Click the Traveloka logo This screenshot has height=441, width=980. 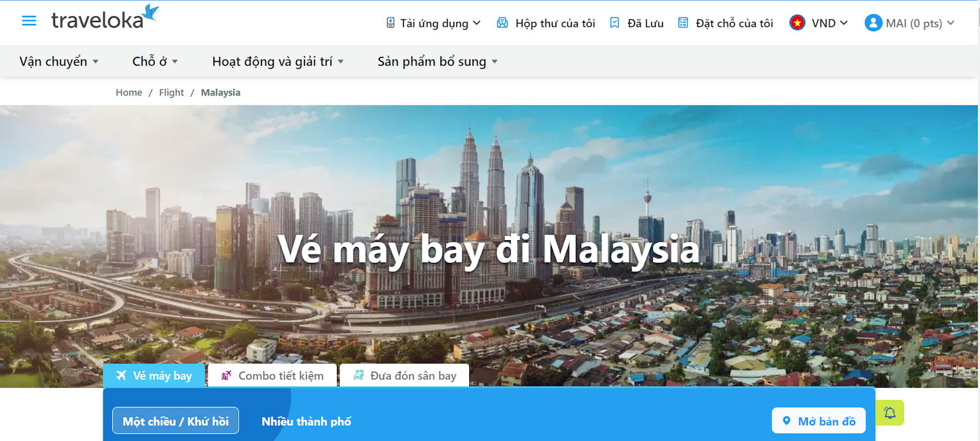tap(105, 18)
